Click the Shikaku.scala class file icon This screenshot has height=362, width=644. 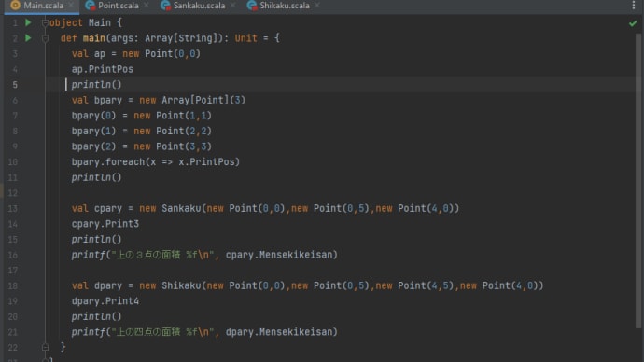point(252,6)
